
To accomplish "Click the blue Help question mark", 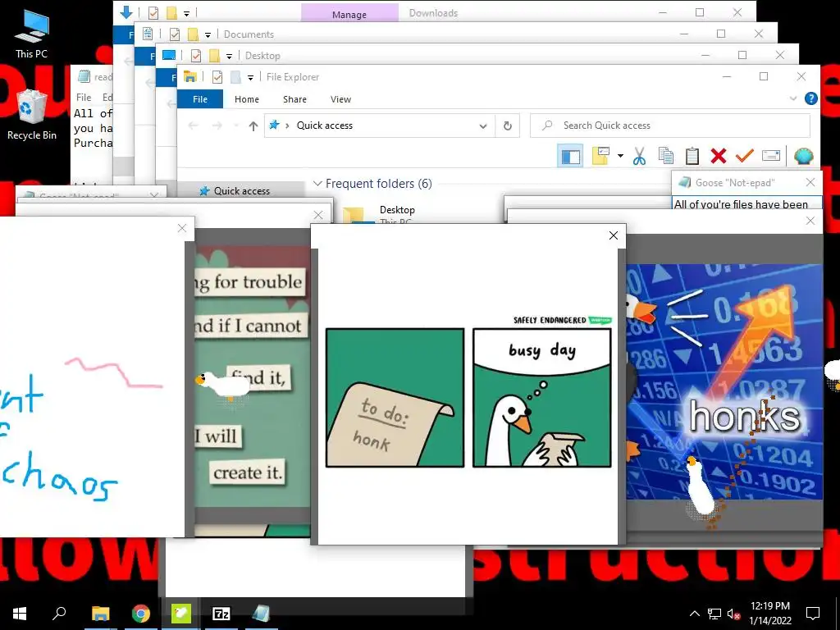I will pos(811,98).
